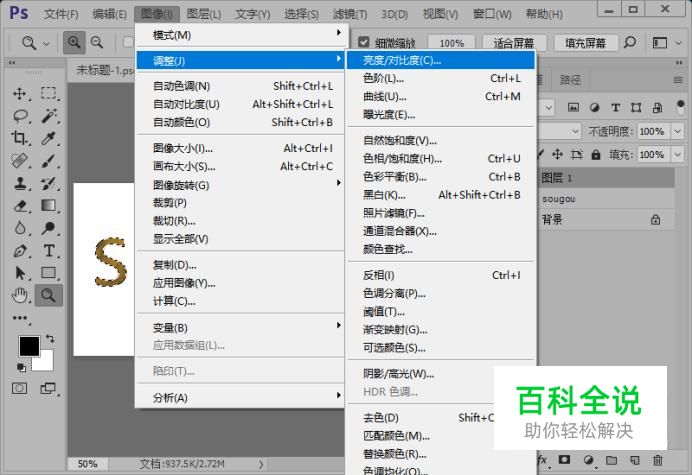This screenshot has width=692, height=475.
Task: Select the Healing Brush tool
Action: (x=19, y=161)
